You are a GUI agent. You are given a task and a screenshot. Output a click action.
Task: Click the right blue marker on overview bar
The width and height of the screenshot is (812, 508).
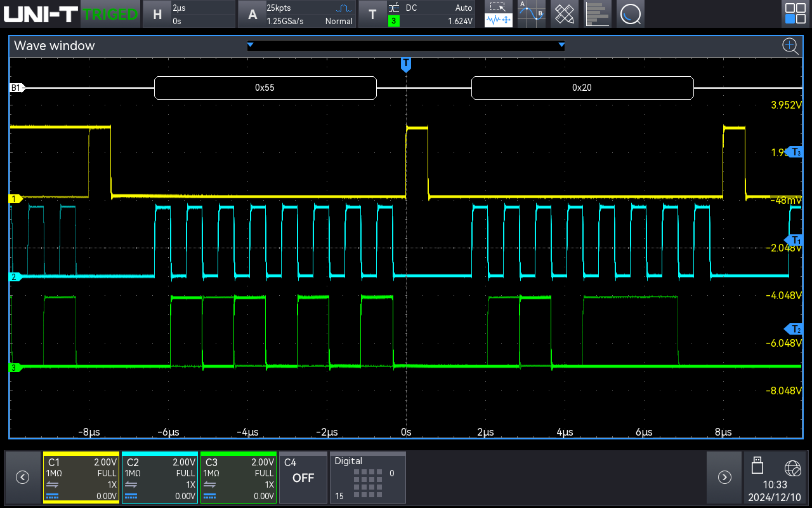pos(561,44)
